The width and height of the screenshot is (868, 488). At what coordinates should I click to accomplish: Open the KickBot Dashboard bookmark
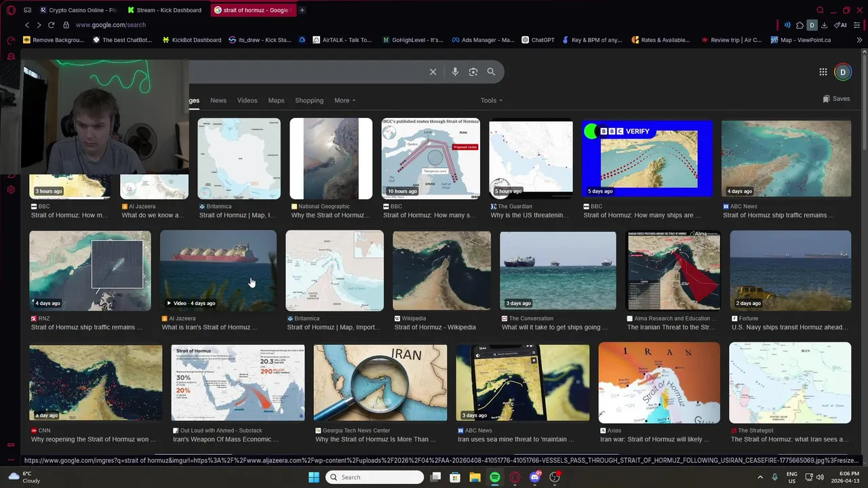192,40
